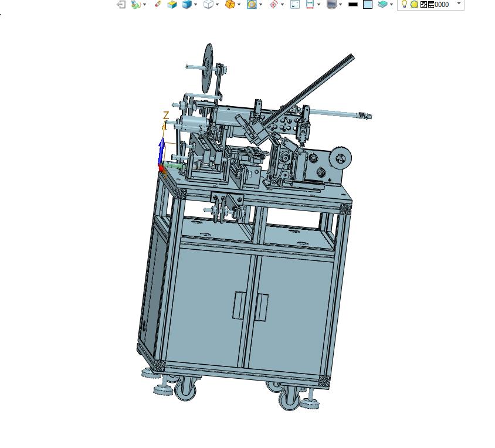Open dropdown beside blue shaded cube
495x448 pixels.
pyautogui.click(x=196, y=5)
